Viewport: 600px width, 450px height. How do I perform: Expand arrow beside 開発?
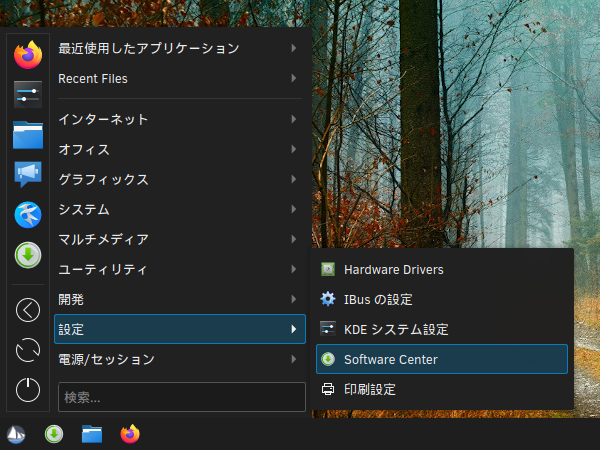293,299
